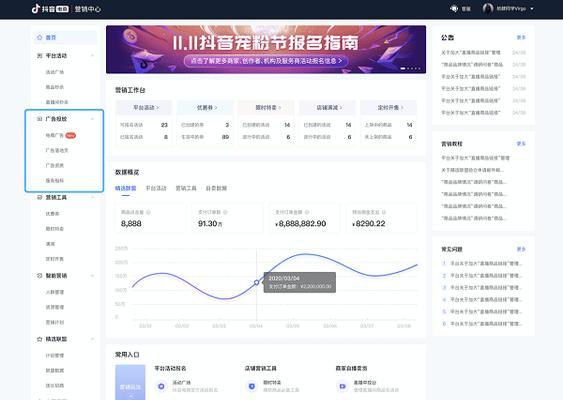Switch to 营销工具 tab in 数据概览

186,188
